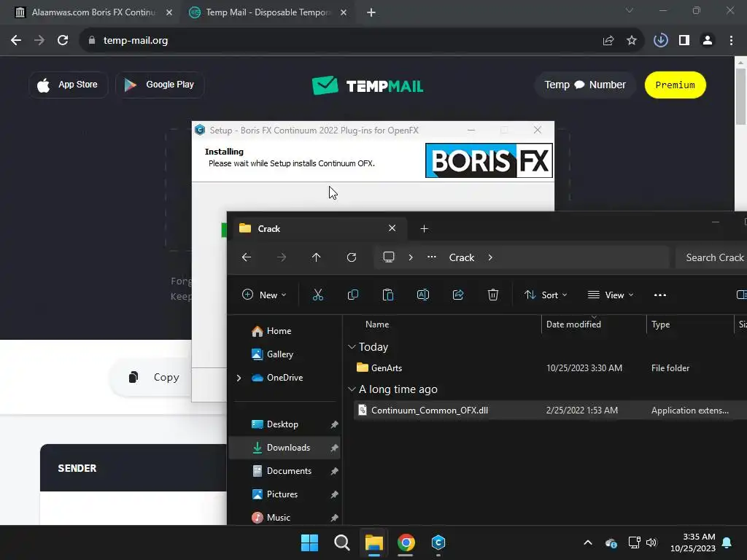Click the This PC monitor icon in address bar

click(x=389, y=257)
